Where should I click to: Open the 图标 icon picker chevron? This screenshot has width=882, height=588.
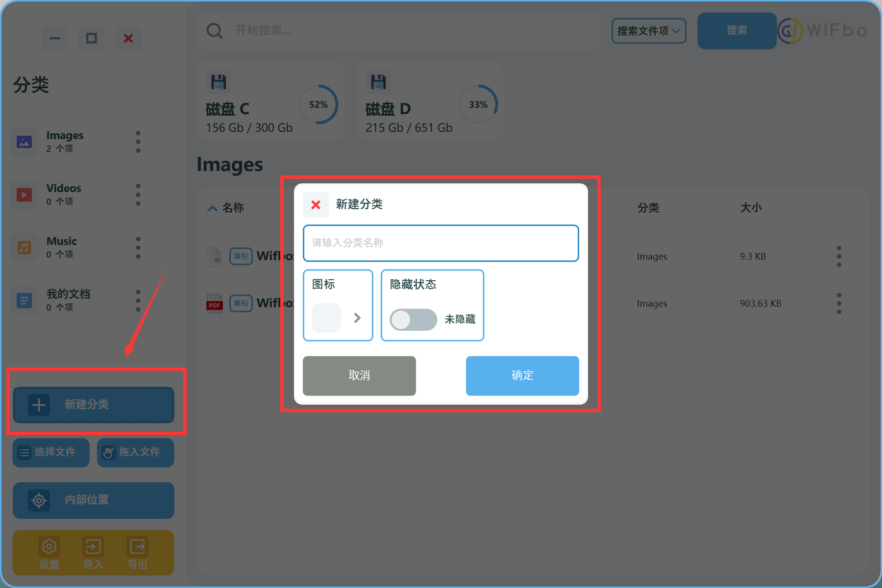[x=357, y=318]
